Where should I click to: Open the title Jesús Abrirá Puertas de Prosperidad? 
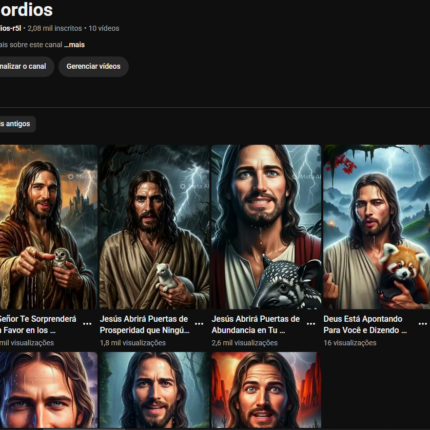pyautogui.click(x=144, y=325)
